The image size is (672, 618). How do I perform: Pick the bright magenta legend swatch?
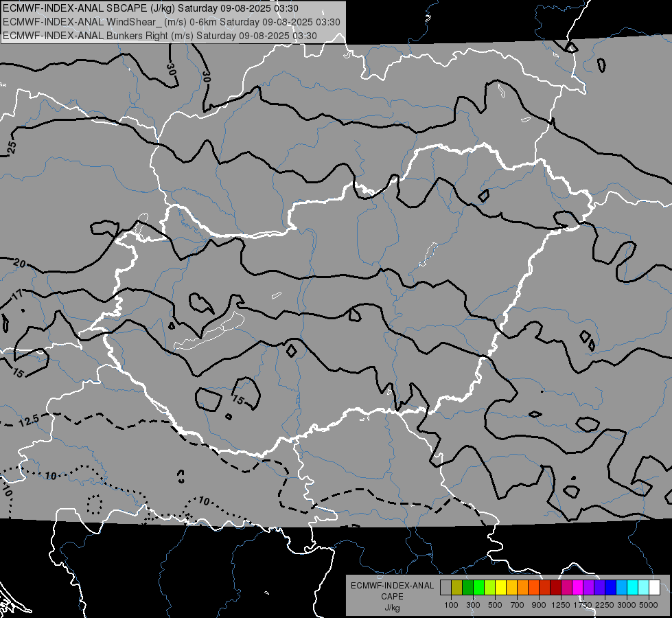577,588
